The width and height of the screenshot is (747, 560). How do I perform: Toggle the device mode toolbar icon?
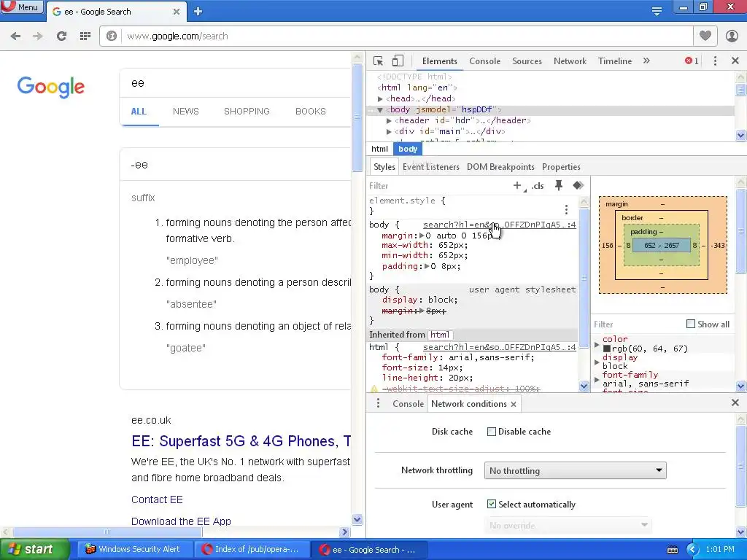click(398, 61)
